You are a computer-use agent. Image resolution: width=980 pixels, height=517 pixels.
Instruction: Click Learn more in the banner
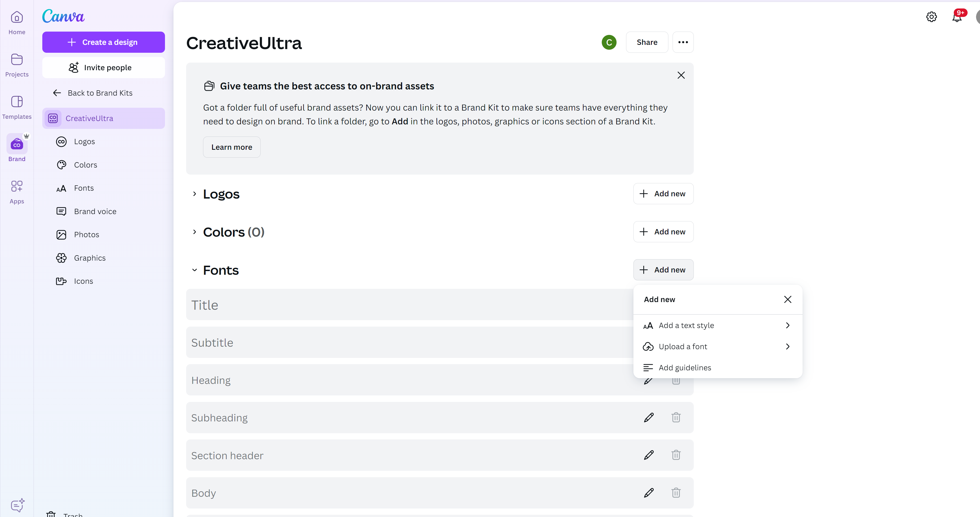[x=232, y=147]
